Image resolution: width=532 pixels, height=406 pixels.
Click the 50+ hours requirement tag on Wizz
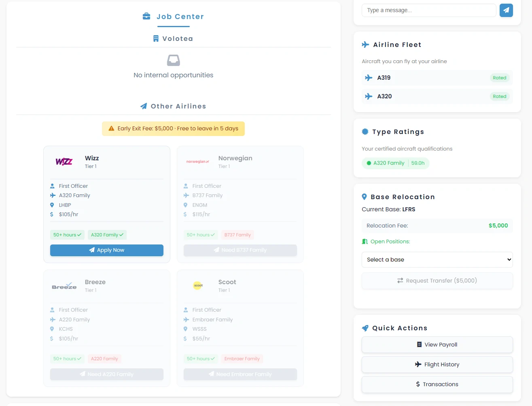click(67, 235)
